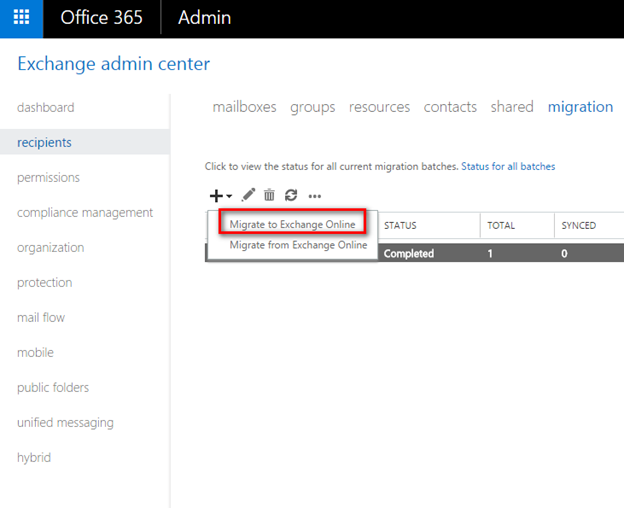Click the plus new migration batch icon
The width and height of the screenshot is (624, 508).
point(217,196)
